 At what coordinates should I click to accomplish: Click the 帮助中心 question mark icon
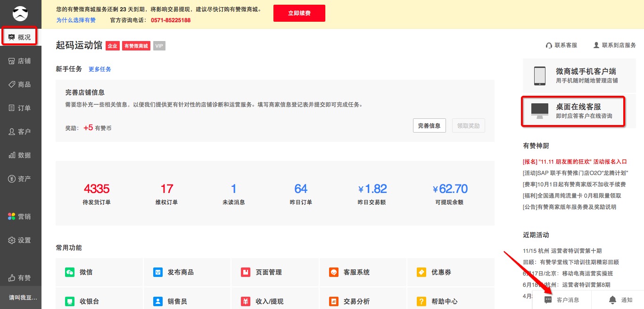pos(421,301)
